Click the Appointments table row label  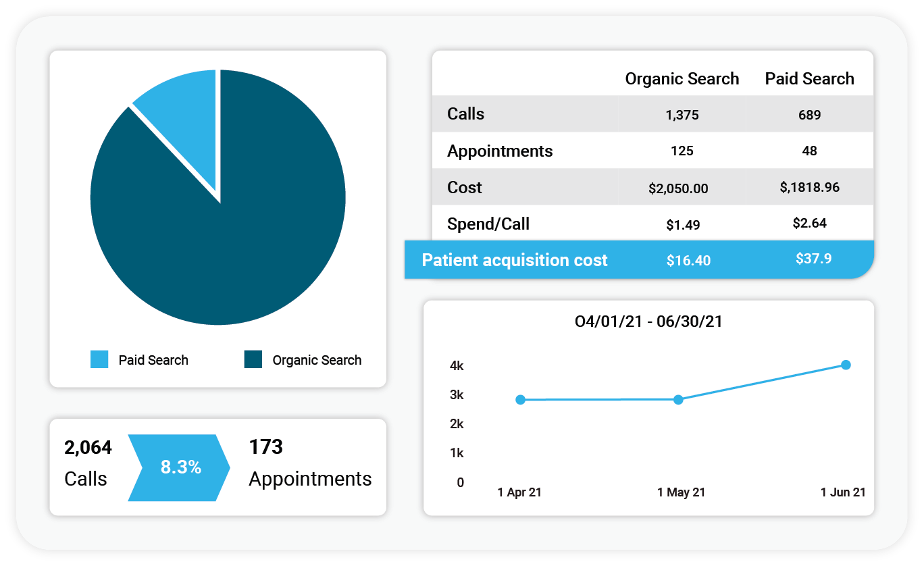(x=500, y=151)
